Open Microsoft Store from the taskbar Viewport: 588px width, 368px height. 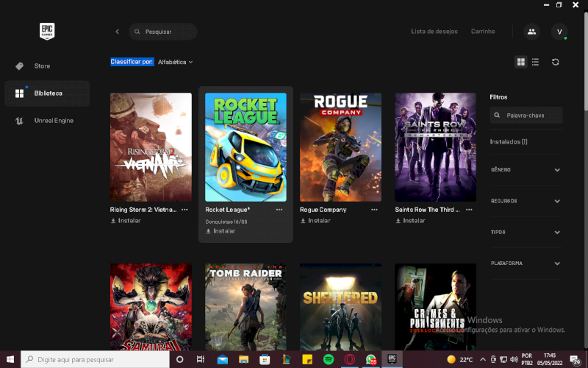[265, 359]
